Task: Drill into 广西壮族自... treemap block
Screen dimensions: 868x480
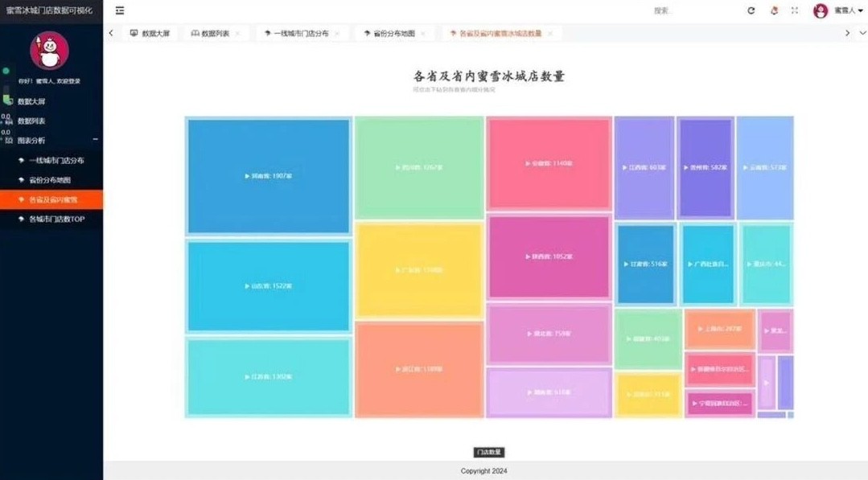Action: [708, 264]
